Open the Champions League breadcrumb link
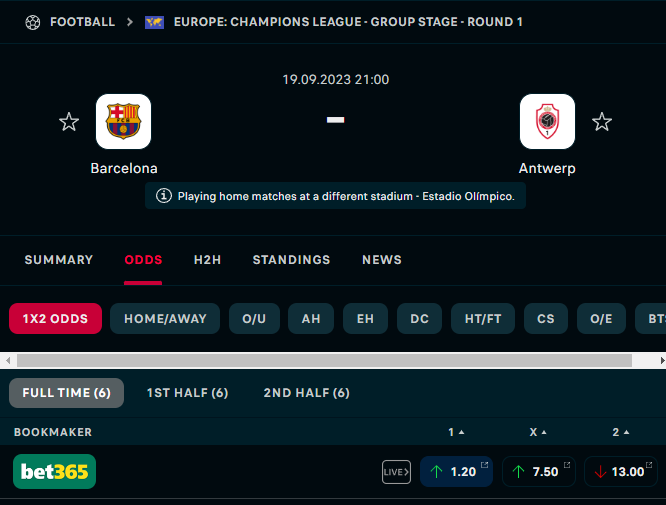 point(348,22)
